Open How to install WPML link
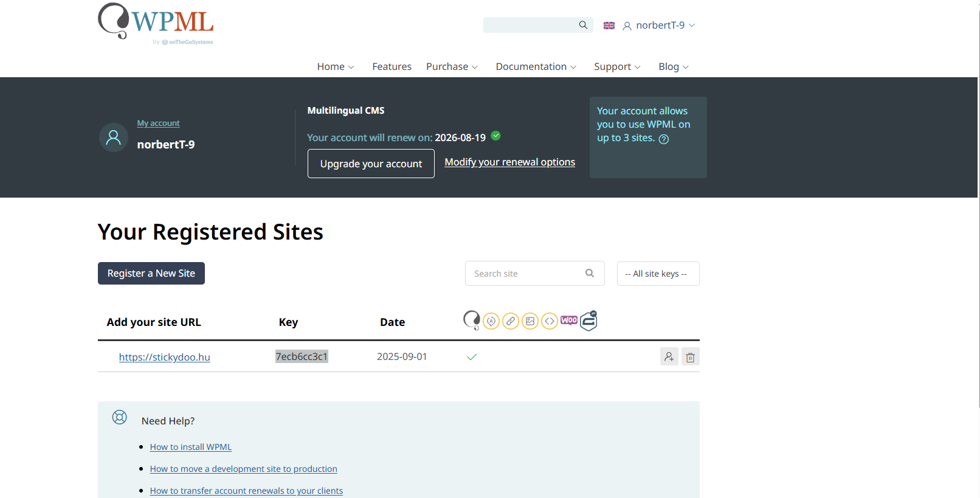 coord(191,447)
